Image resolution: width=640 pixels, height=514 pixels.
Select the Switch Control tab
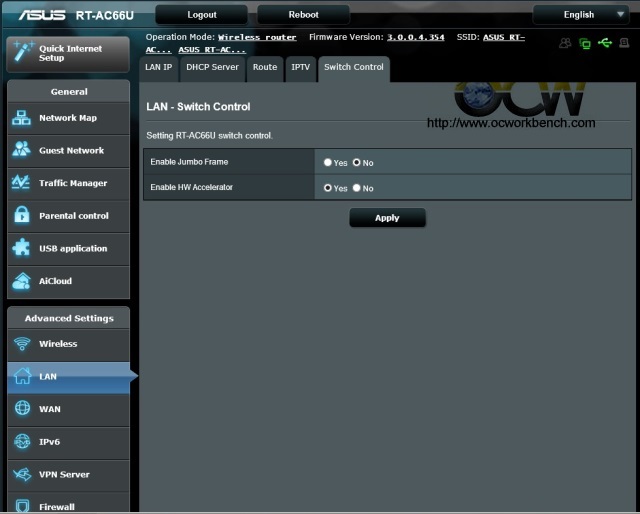pyautogui.click(x=354, y=69)
